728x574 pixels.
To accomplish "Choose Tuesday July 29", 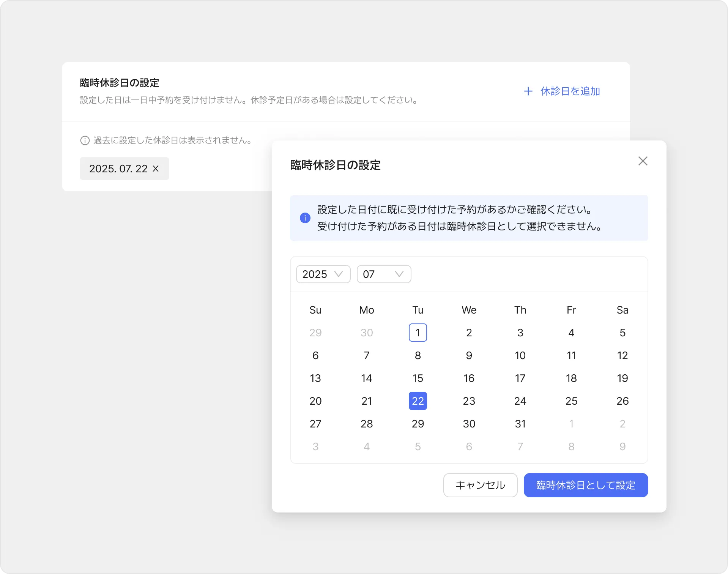I will pyautogui.click(x=418, y=424).
